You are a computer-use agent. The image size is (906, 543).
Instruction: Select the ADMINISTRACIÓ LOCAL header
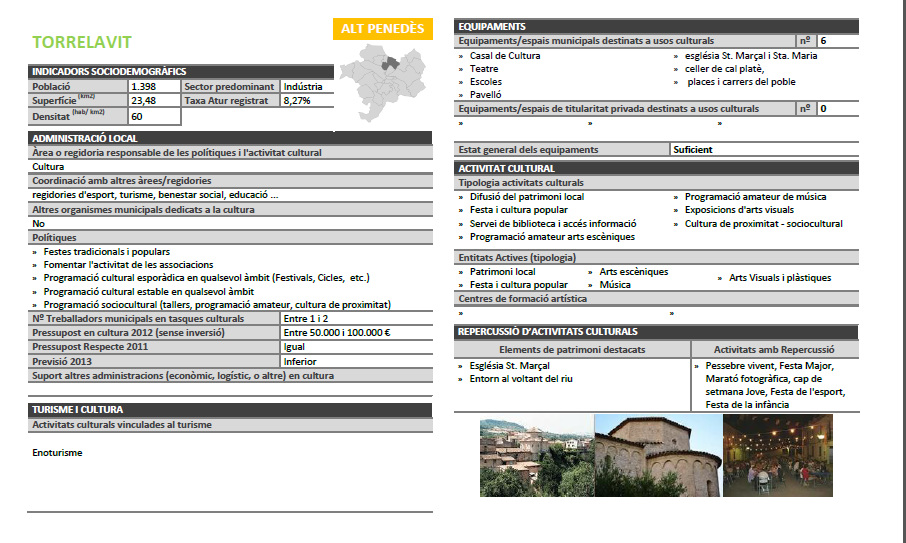click(x=230, y=138)
